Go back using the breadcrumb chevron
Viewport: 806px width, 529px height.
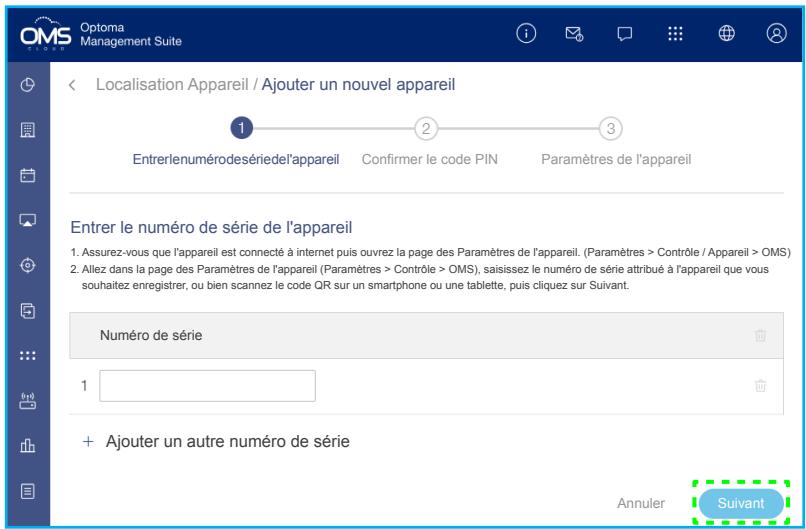[72, 85]
